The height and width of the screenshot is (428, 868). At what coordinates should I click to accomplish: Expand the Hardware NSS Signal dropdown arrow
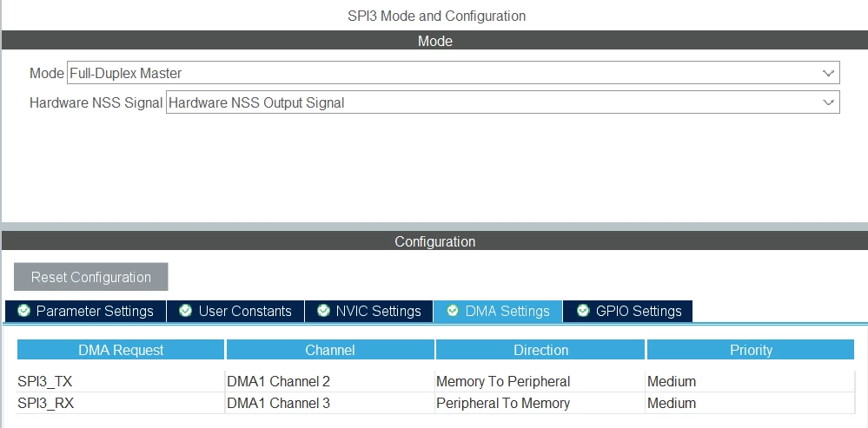click(x=828, y=102)
